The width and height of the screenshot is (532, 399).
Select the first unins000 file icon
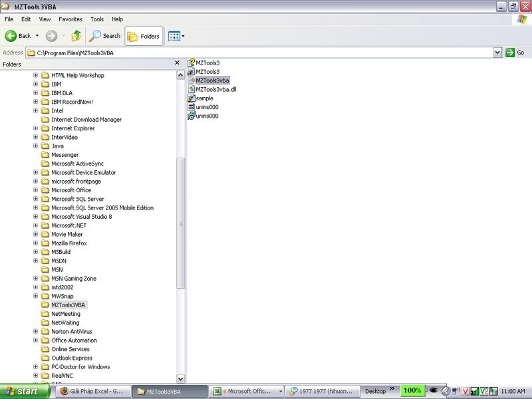(191, 107)
